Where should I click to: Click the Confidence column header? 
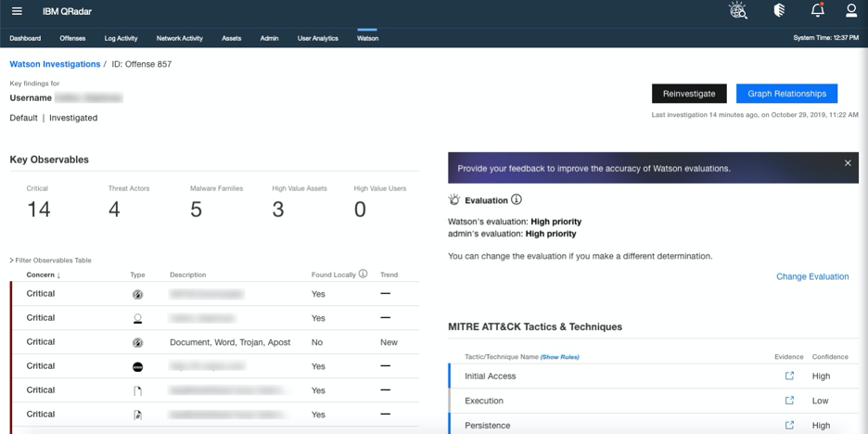830,357
